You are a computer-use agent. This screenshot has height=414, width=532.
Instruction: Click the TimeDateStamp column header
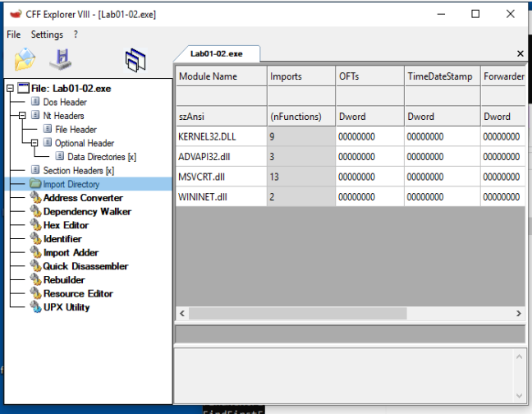coord(442,76)
